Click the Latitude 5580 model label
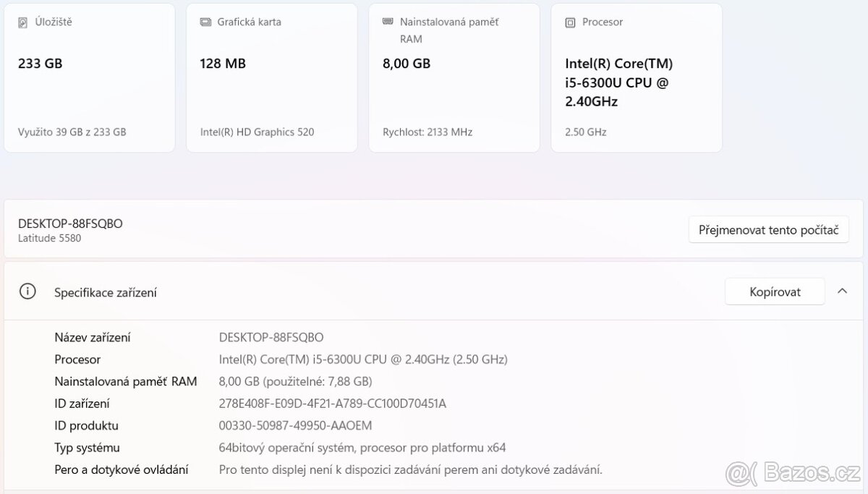868x494 pixels. point(49,238)
